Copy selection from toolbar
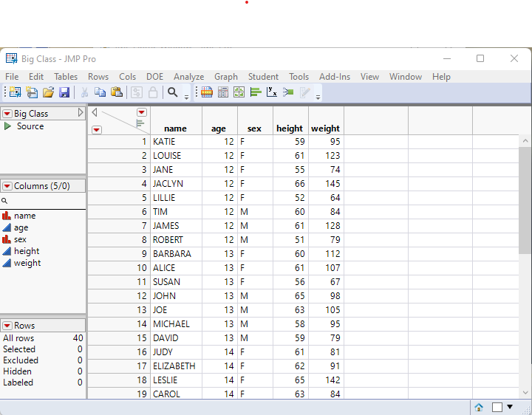 (x=100, y=92)
